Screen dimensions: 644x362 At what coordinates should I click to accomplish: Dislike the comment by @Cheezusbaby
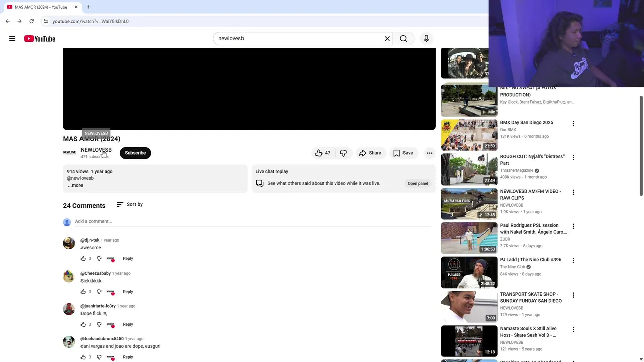99,292
